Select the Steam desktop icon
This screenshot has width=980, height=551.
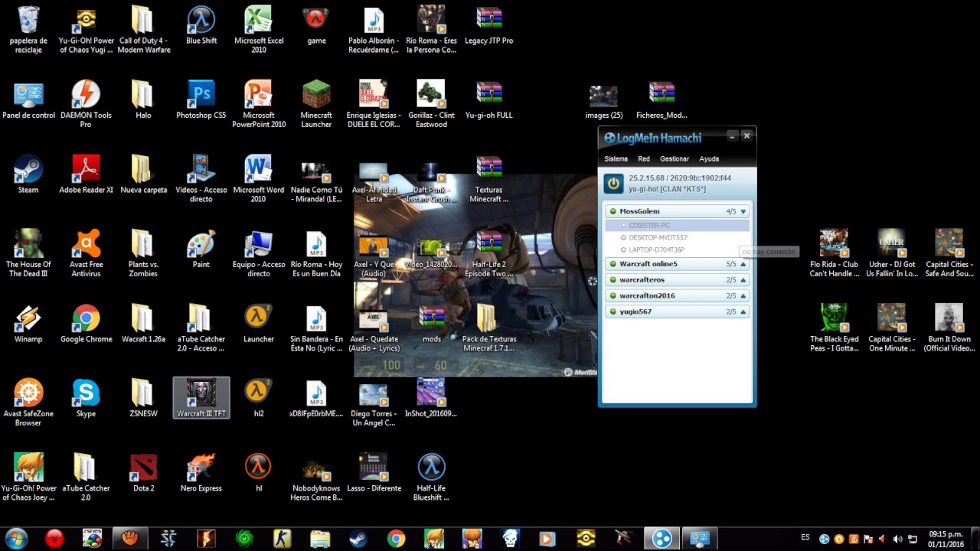28,174
